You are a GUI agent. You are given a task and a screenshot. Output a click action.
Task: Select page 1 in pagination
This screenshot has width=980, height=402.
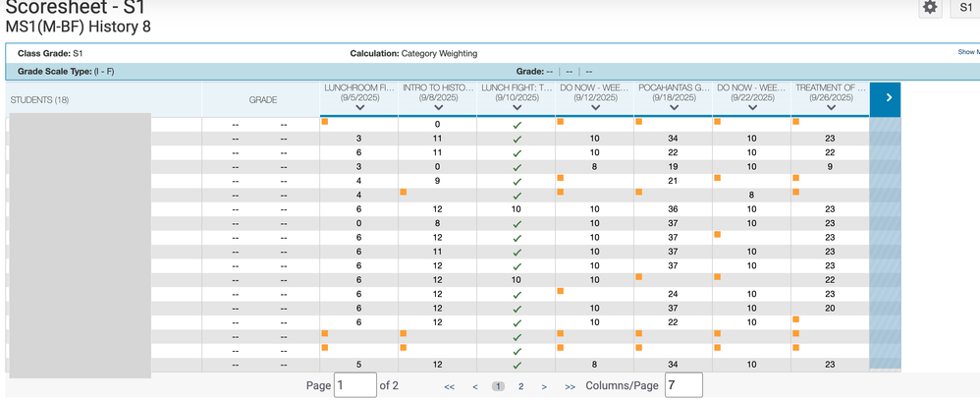tap(498, 387)
